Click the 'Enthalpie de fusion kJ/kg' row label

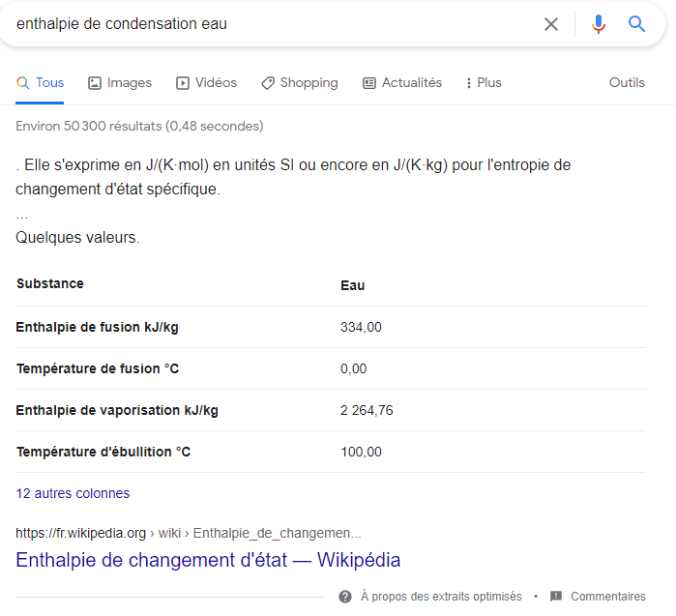(97, 327)
